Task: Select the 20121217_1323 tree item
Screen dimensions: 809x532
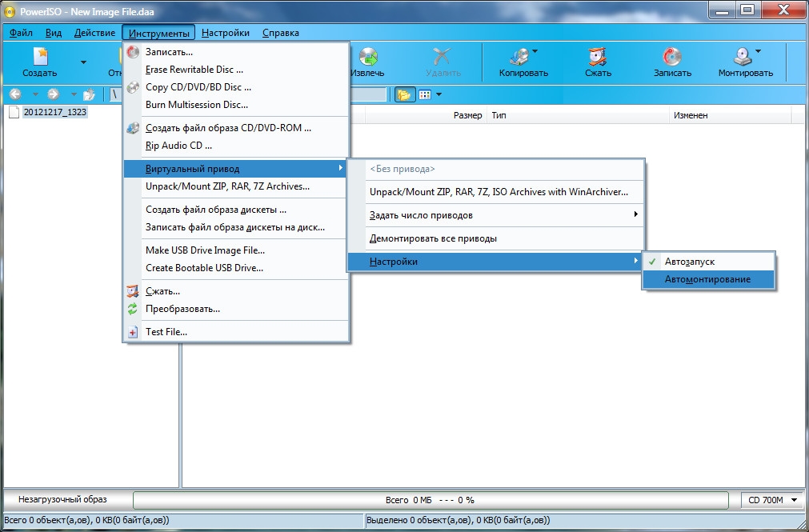Action: point(54,112)
